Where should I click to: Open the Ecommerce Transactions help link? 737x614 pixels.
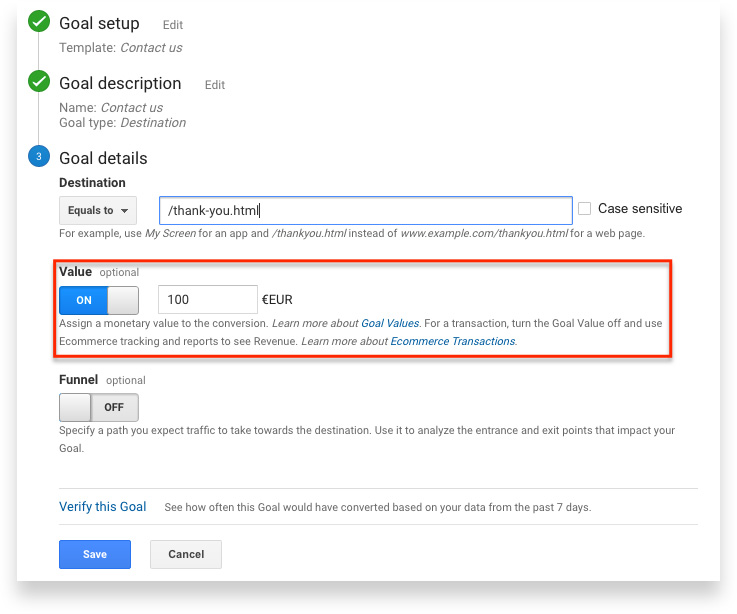pyautogui.click(x=453, y=341)
